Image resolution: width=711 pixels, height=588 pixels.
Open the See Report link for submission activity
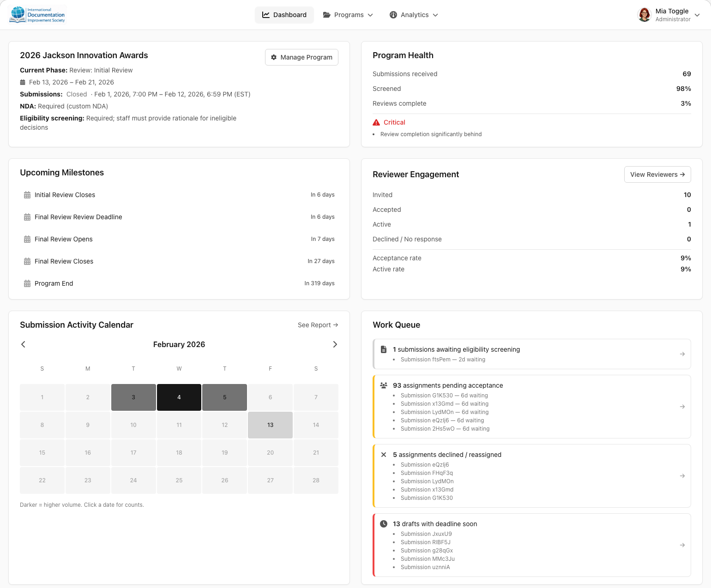pos(318,325)
